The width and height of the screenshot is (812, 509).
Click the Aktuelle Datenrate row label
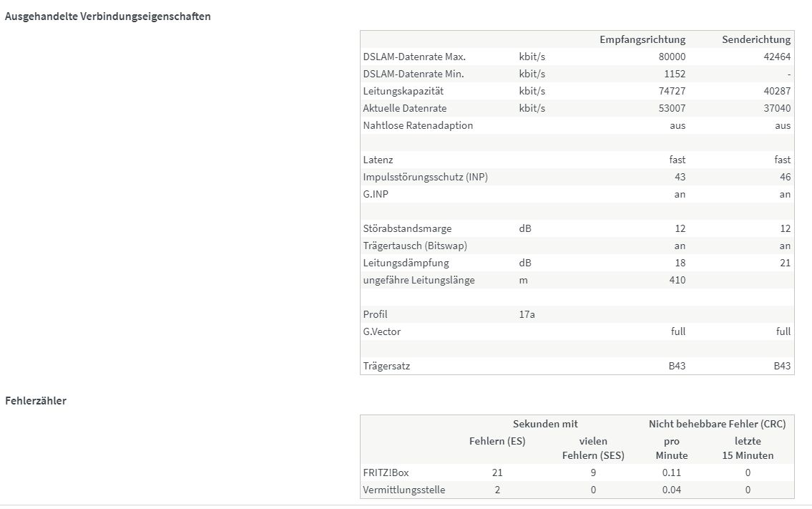(x=404, y=108)
